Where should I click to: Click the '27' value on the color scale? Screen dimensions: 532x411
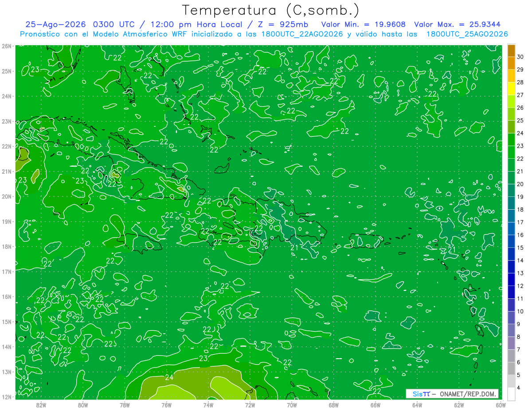coord(520,95)
